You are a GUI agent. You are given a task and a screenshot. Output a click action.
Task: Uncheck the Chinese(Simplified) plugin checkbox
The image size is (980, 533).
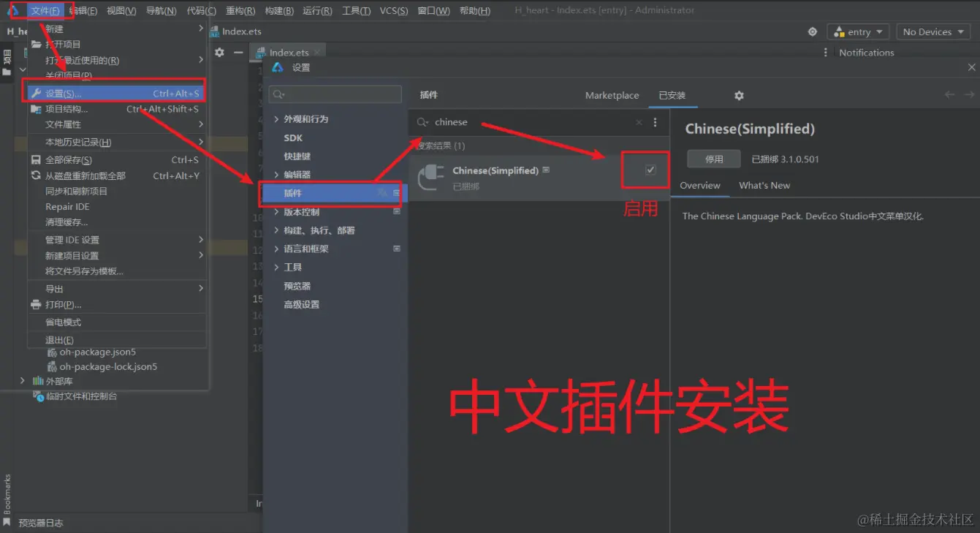[x=650, y=170]
